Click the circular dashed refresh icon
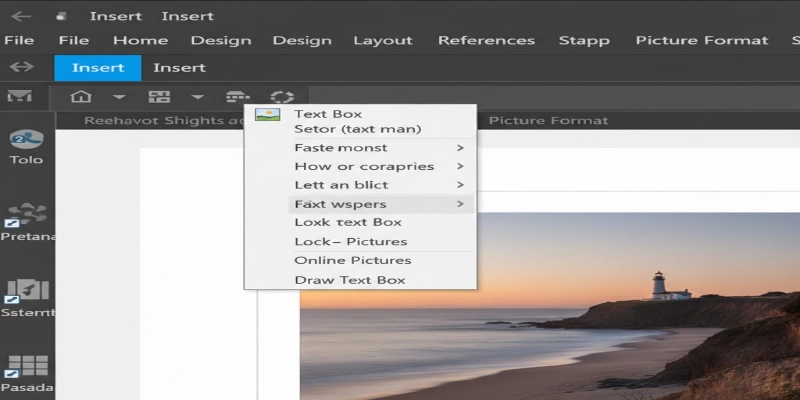 pos(282,97)
